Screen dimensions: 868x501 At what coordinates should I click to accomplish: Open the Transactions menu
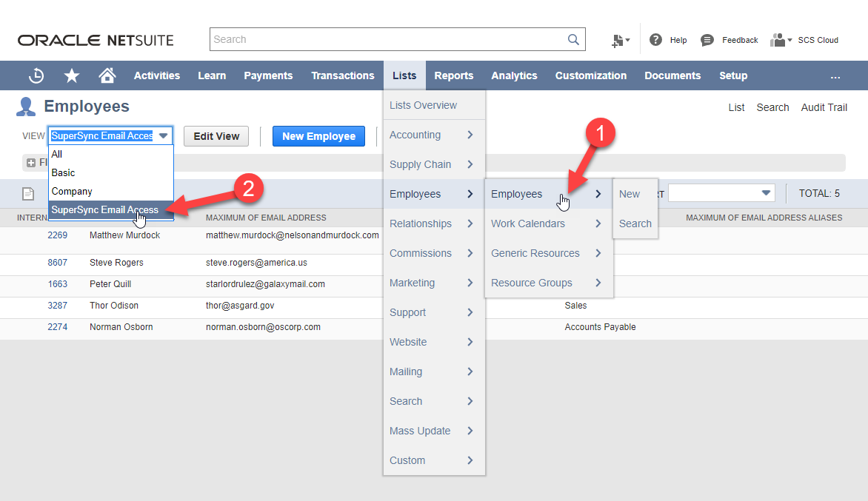pyautogui.click(x=343, y=75)
